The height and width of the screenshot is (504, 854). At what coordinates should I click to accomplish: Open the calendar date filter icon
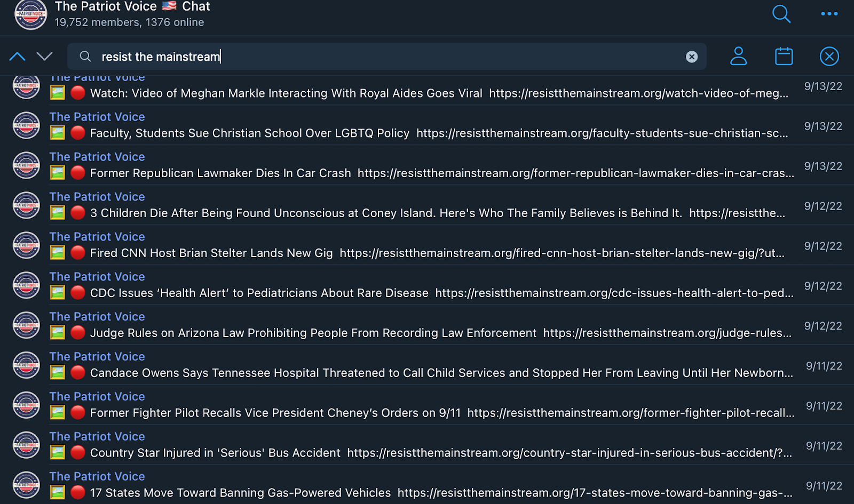[x=783, y=56]
